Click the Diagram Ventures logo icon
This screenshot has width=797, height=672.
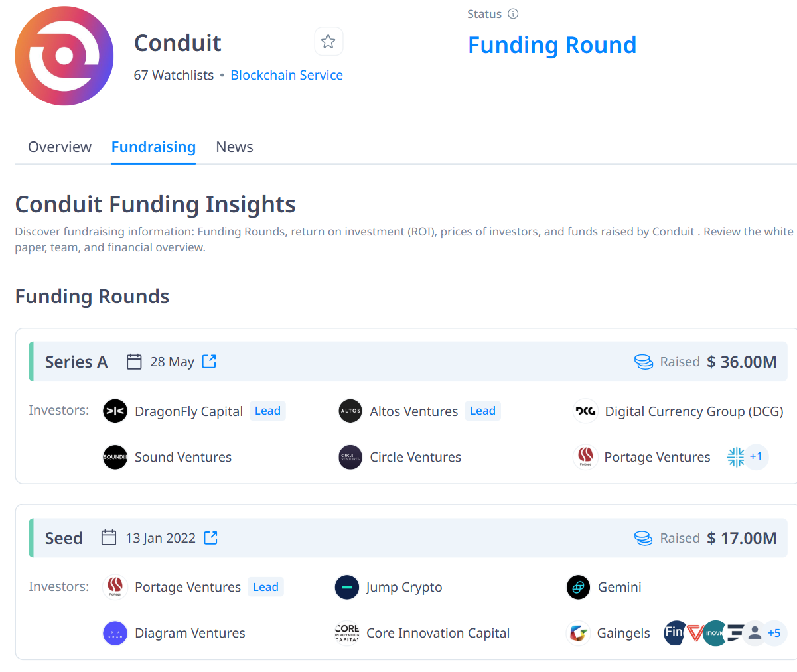pyautogui.click(x=115, y=634)
